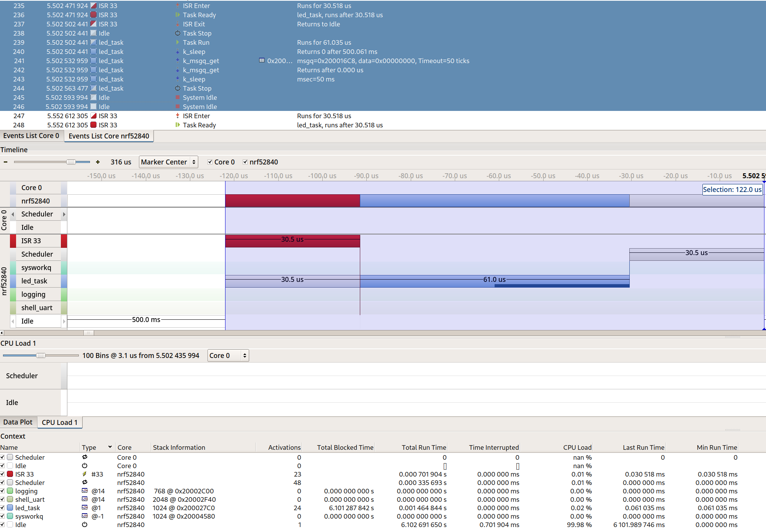
Task: Uncheck the Core 0 timeline checkbox
Action: pyautogui.click(x=210, y=162)
